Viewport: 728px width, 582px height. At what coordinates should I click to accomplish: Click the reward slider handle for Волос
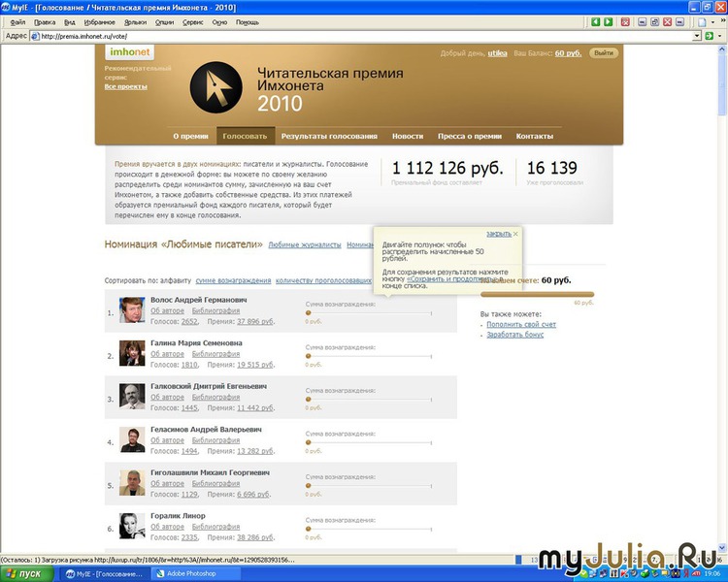click(x=309, y=313)
